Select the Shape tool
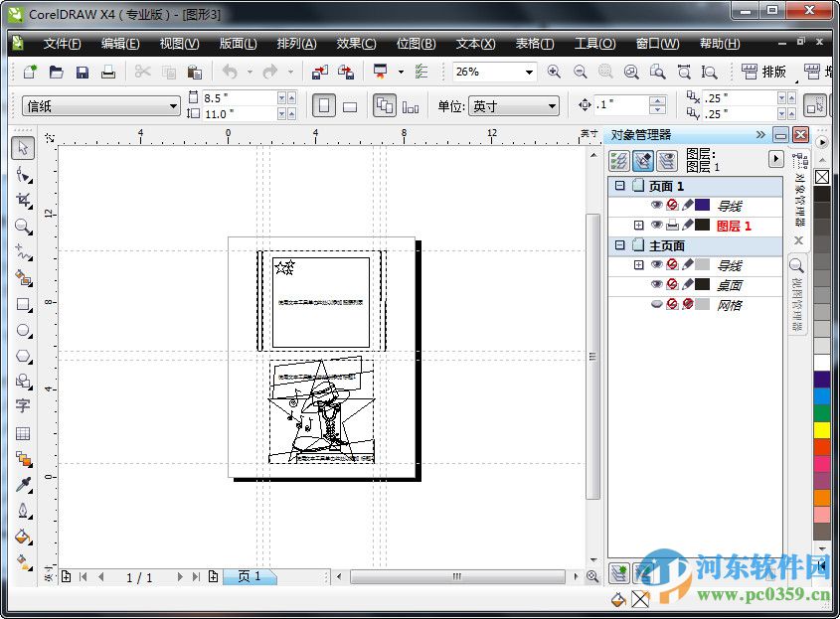The height and width of the screenshot is (619, 840). point(25,176)
